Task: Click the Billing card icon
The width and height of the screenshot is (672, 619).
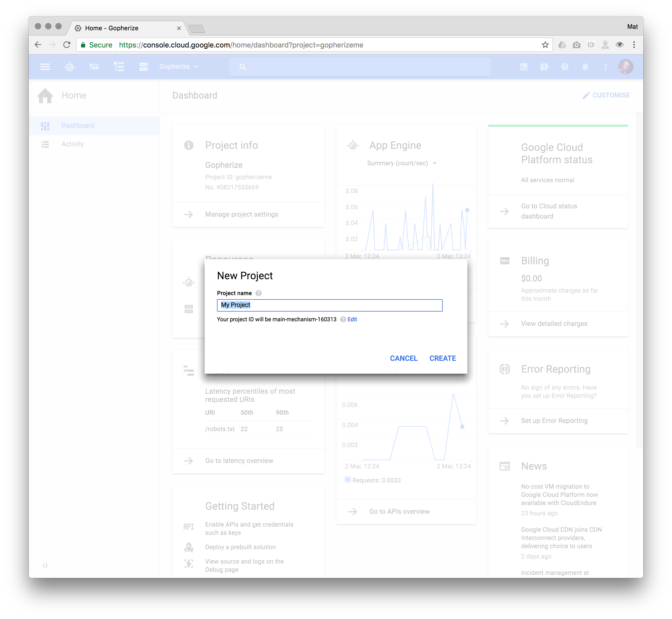Action: pyautogui.click(x=505, y=260)
